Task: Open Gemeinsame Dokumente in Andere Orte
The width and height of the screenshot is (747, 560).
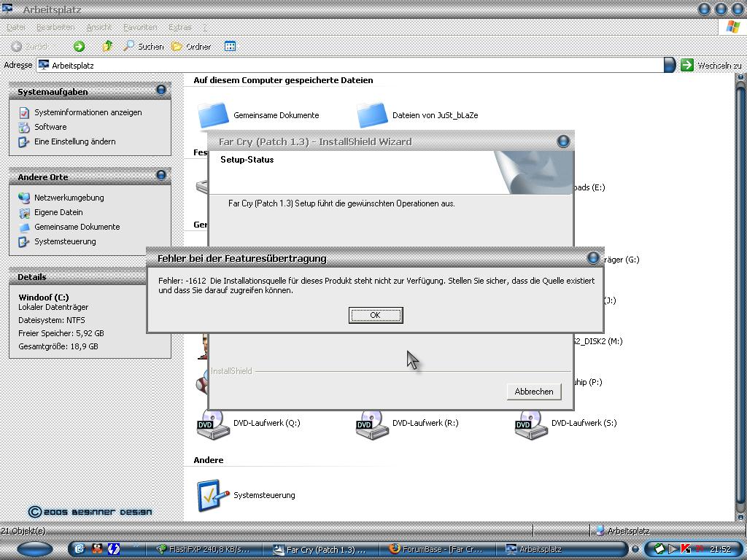Action: pos(69,227)
